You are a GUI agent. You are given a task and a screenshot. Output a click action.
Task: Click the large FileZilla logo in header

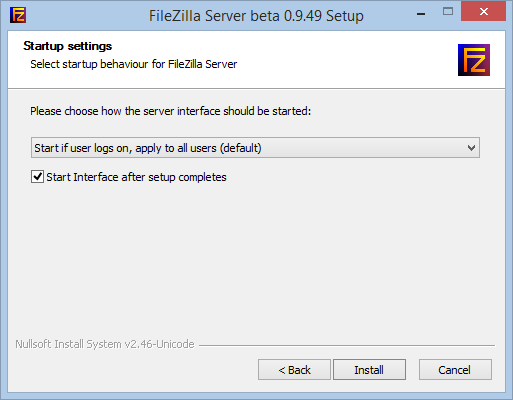tap(474, 60)
